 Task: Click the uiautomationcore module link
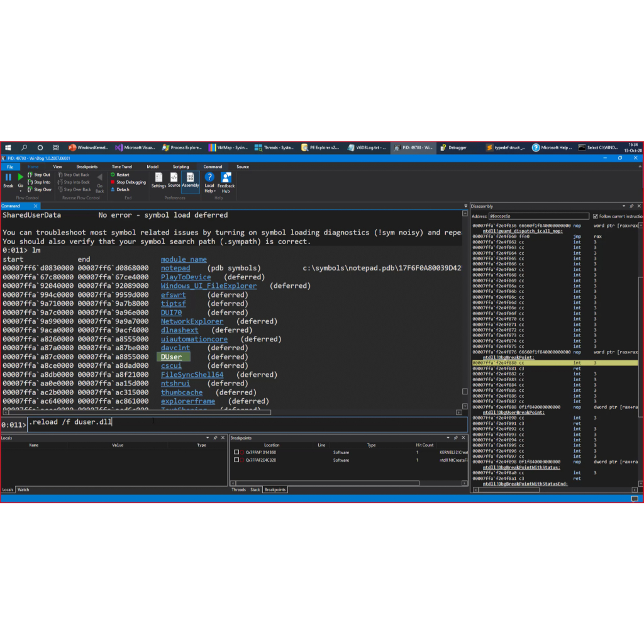(194, 339)
